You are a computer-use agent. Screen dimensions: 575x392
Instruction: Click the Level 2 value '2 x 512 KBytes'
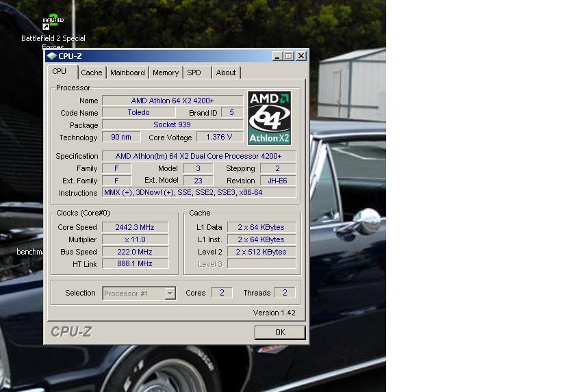tap(261, 252)
